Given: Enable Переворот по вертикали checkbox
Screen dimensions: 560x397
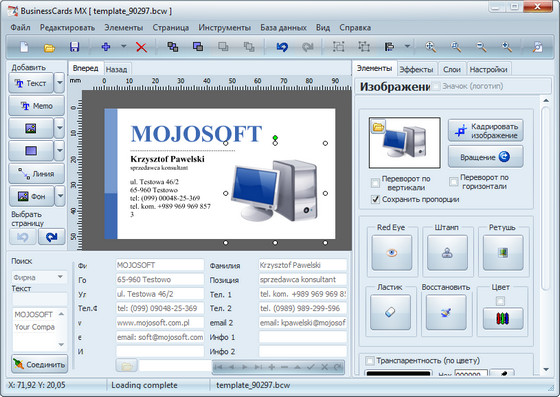Looking at the screenshot, I should tap(375, 183).
